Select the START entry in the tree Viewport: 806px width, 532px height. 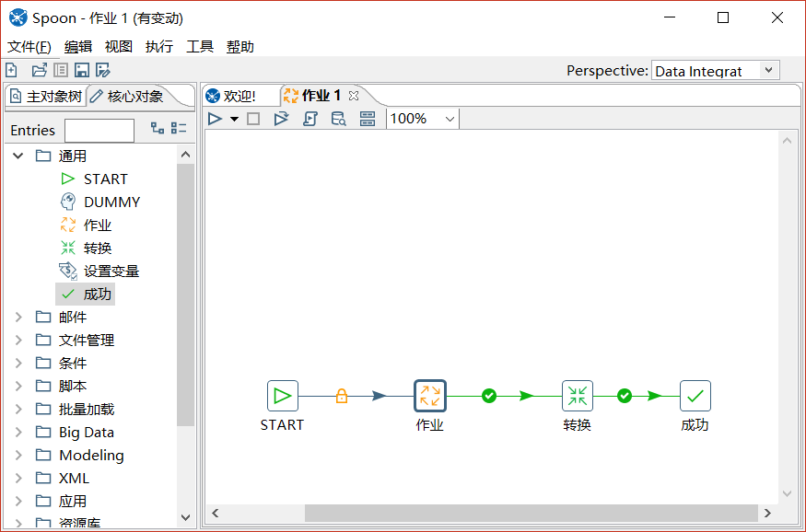pos(94,179)
